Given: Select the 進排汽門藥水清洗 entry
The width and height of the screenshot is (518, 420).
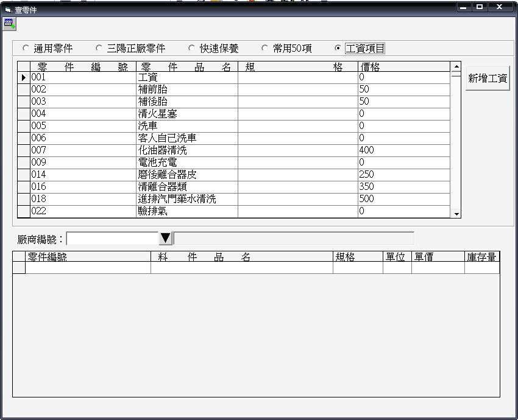Looking at the screenshot, I should pos(186,199).
